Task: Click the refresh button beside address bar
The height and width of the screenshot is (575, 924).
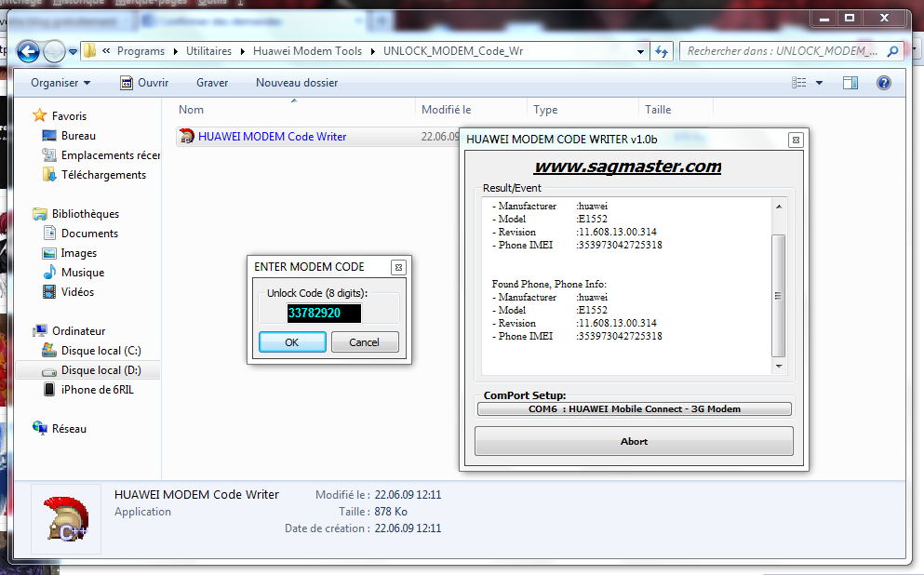Action: (x=662, y=51)
